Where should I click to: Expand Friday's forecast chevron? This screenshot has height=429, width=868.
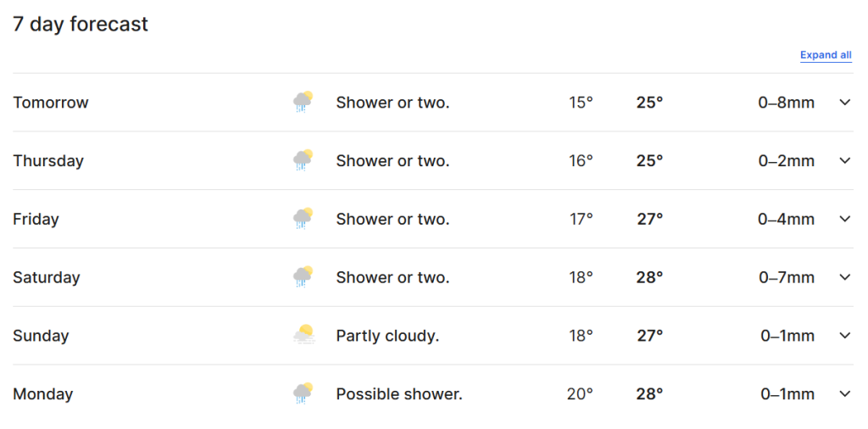(x=844, y=219)
